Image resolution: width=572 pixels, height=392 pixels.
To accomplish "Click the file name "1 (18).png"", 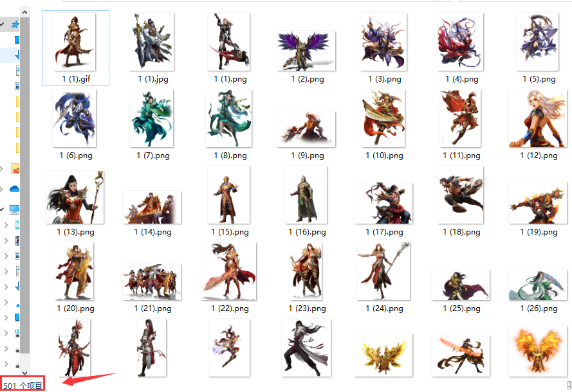I will (x=461, y=232).
